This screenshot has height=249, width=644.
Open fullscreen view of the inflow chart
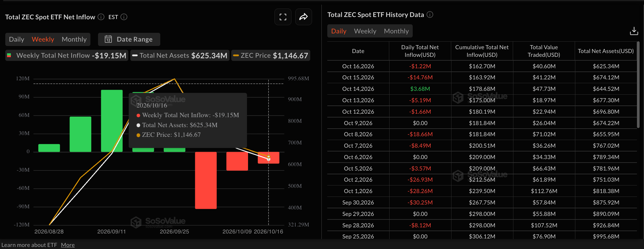(x=283, y=17)
